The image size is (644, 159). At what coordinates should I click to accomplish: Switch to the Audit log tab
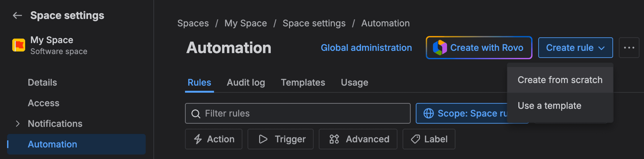[246, 82]
